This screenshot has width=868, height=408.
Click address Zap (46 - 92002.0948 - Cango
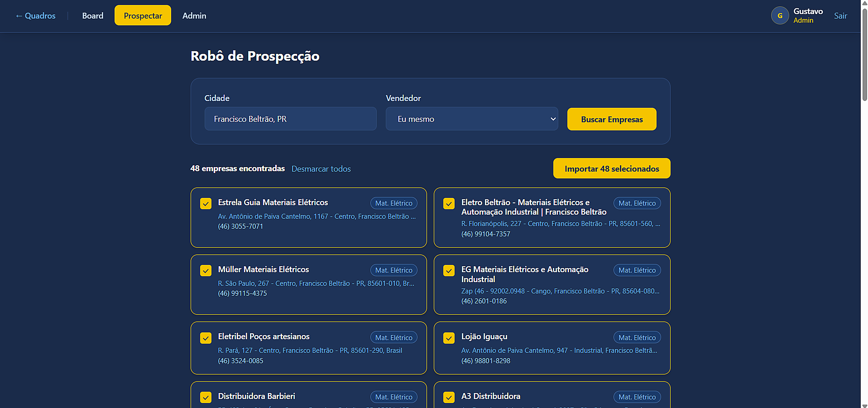560,291
